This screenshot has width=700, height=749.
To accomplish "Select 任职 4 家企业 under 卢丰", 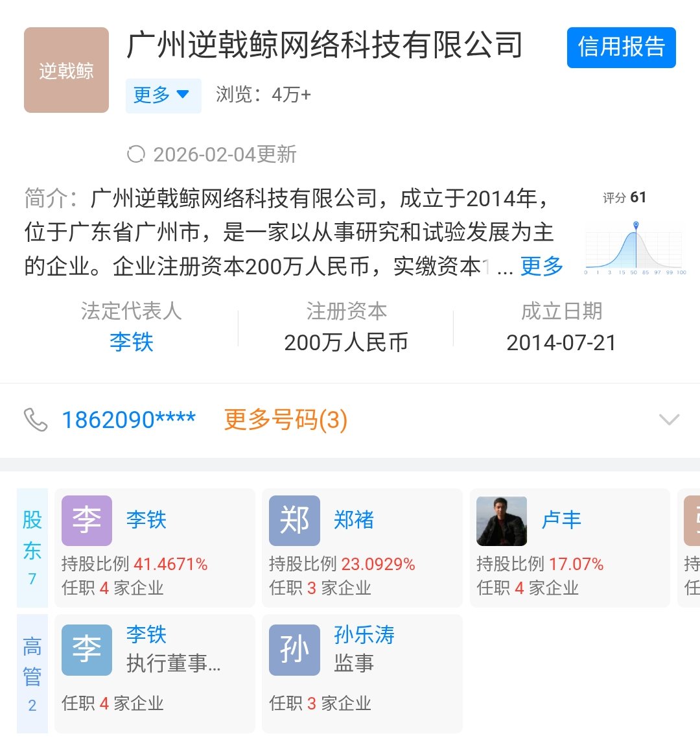I will click(x=528, y=588).
